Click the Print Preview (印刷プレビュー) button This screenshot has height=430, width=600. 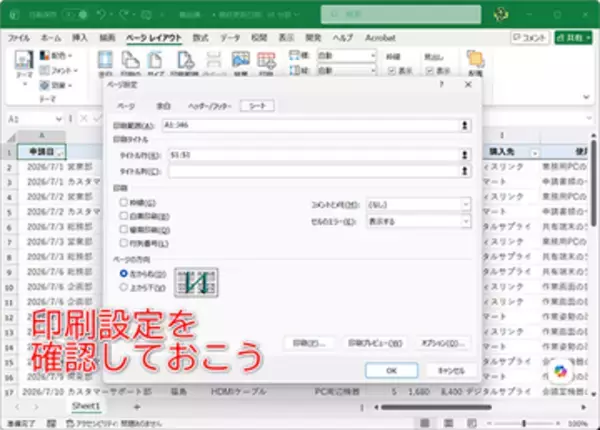pyautogui.click(x=375, y=343)
